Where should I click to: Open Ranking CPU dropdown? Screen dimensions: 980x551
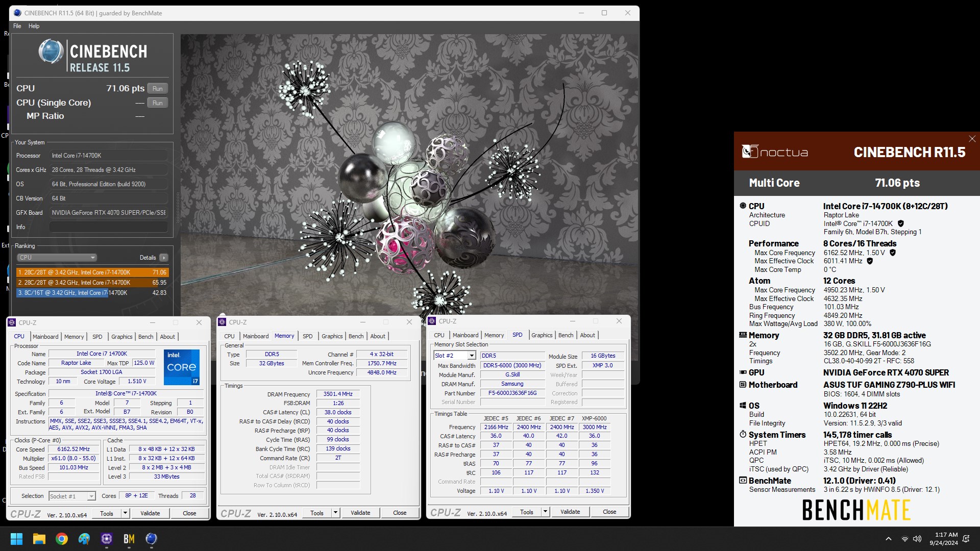(57, 258)
